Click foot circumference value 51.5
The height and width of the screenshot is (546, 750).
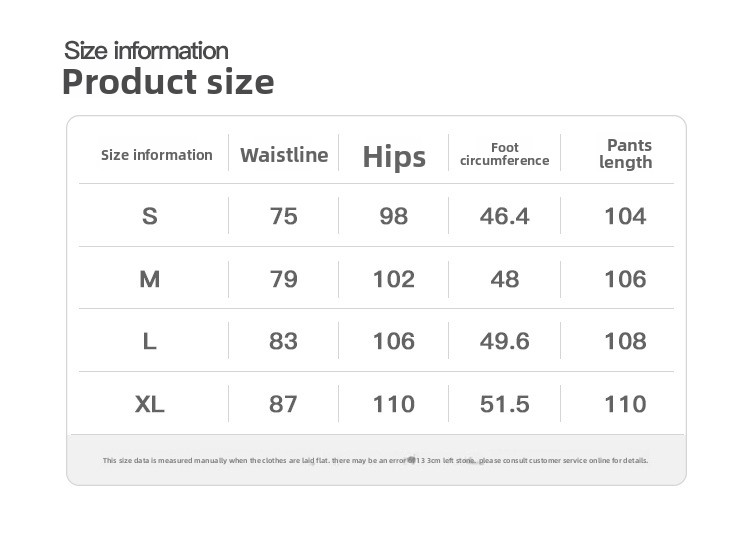505,404
